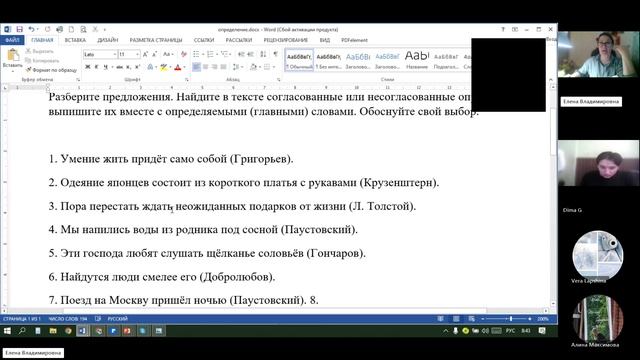Click the bulleted list icon
The width and height of the screenshot is (640, 360).
pos(196,54)
